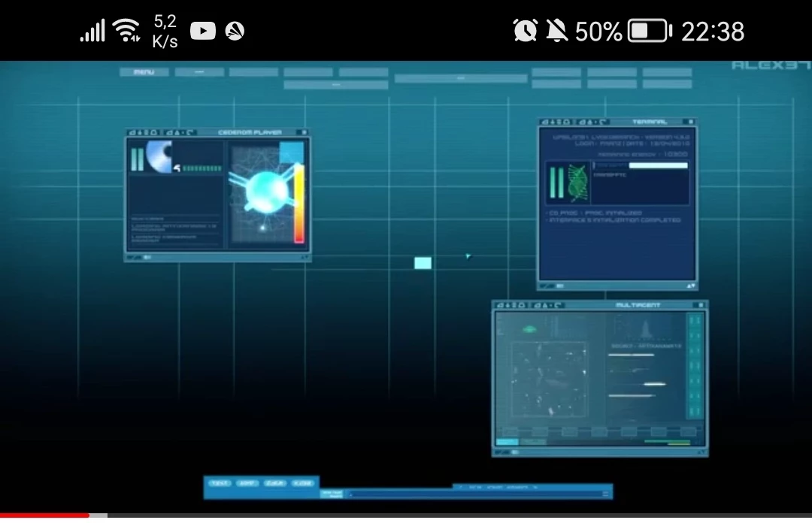Click the white input field in Terminal

(x=658, y=165)
